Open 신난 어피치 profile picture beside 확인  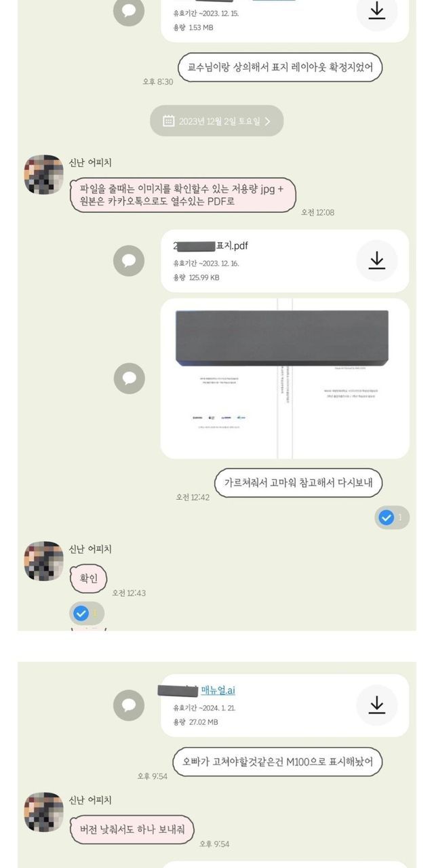click(44, 561)
